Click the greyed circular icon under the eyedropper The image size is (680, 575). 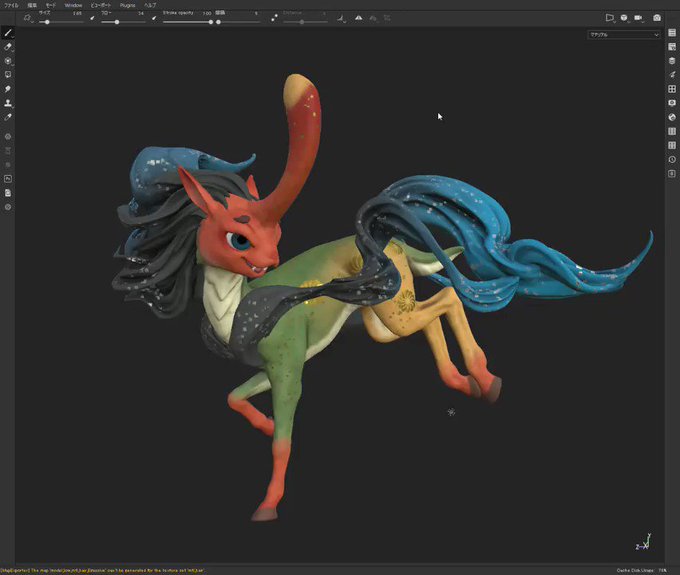[x=8, y=137]
